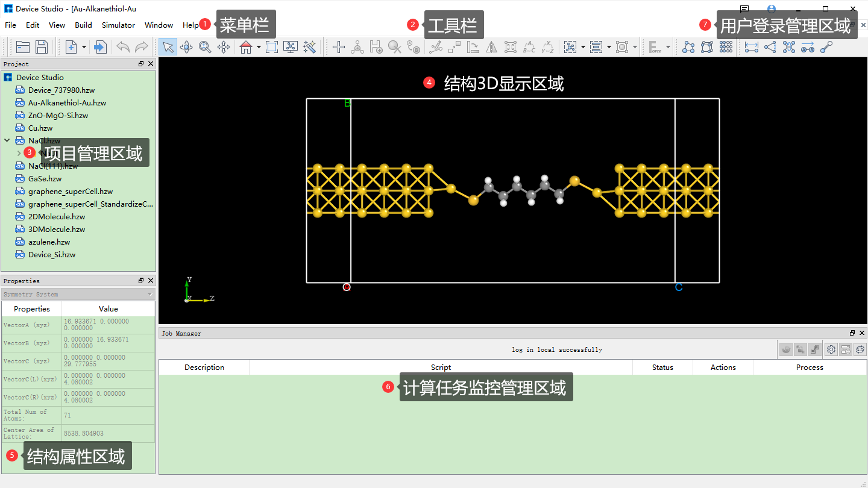Activate the zoom magnifier tool
The height and width of the screenshot is (488, 868).
pos(205,47)
